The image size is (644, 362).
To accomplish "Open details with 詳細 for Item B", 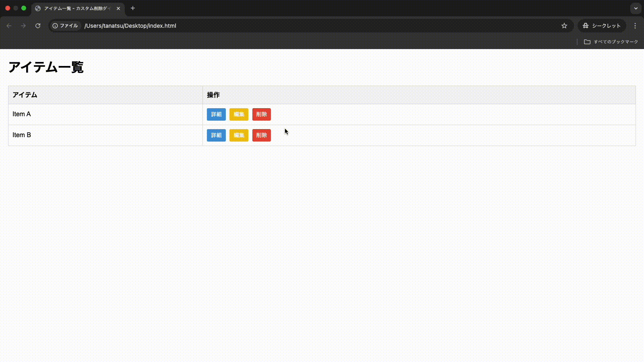I will pyautogui.click(x=216, y=135).
